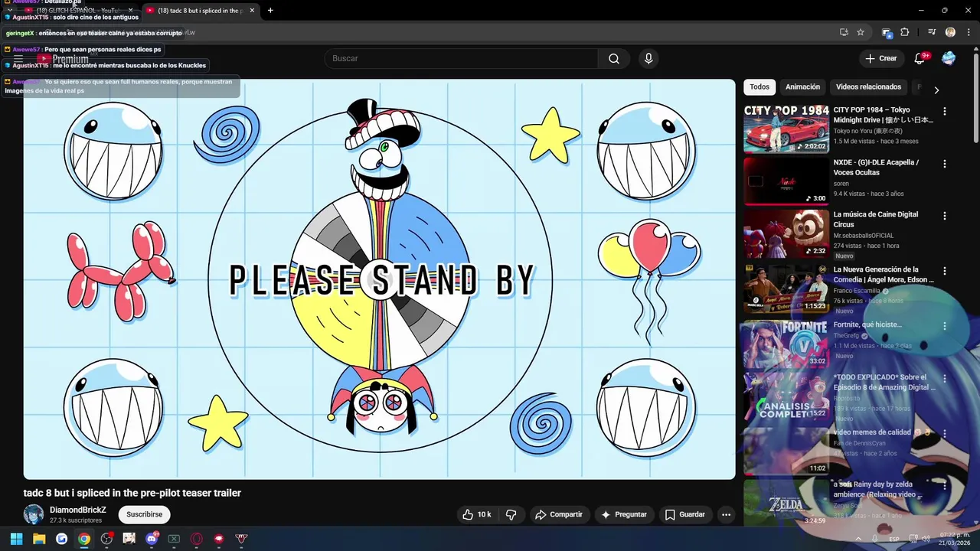Open Opera browser from taskbar

pyautogui.click(x=197, y=539)
